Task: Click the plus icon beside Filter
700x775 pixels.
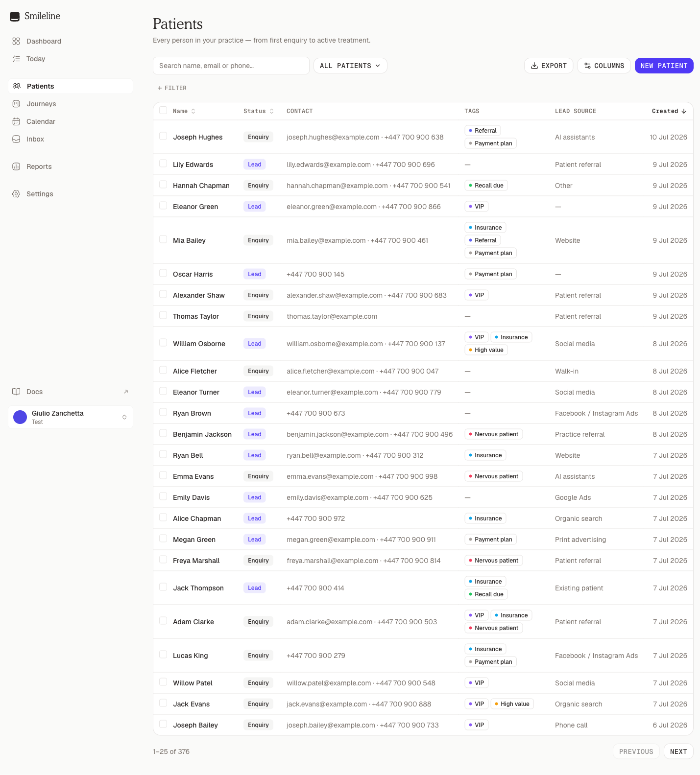Action: (160, 88)
